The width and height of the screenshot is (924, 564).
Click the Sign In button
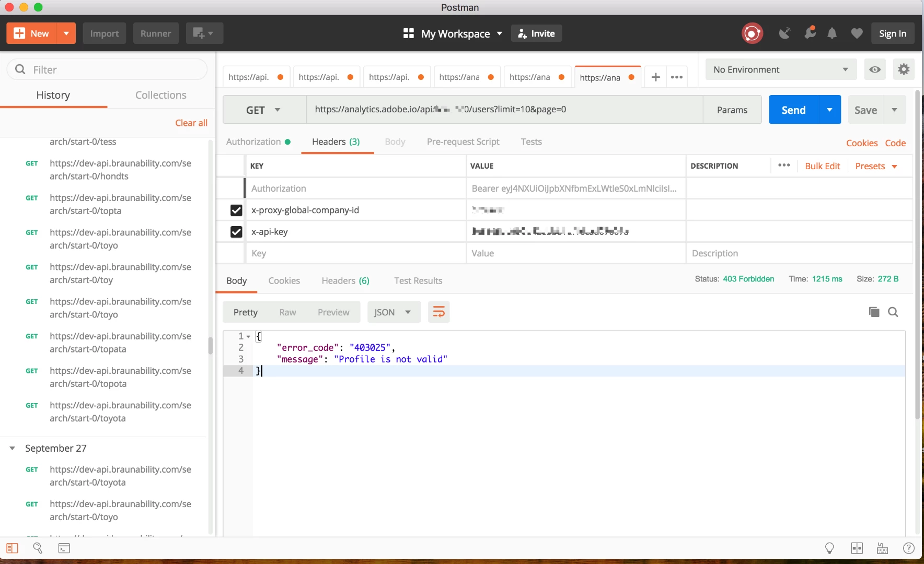893,33
